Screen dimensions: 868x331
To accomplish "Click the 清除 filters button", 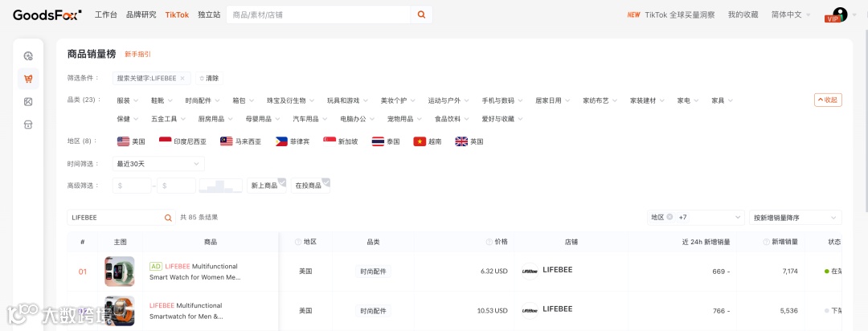I will (210, 79).
